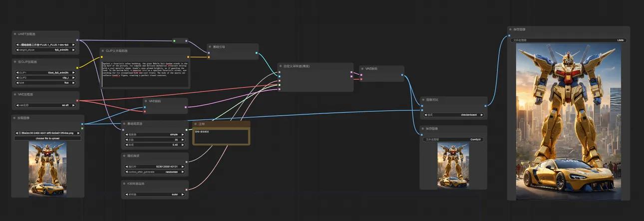
Task: Collapse the VAE加载器 node via its dot
Action: [x=15, y=94]
